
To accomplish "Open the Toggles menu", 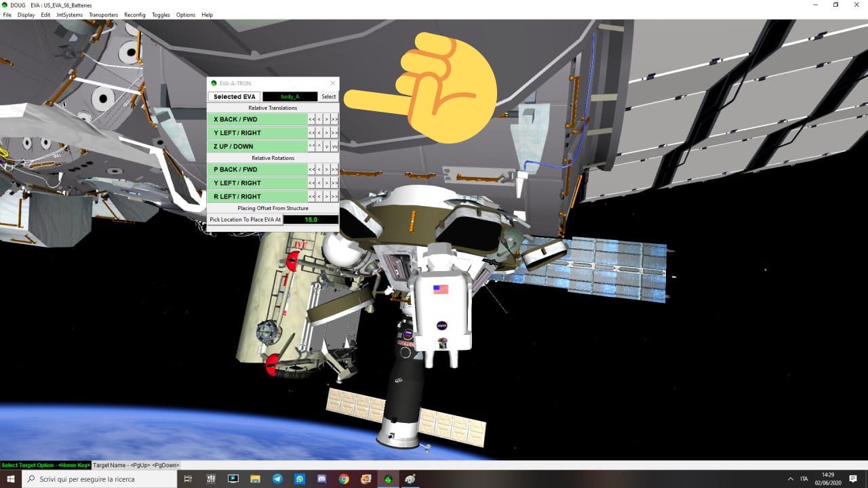I will (161, 15).
